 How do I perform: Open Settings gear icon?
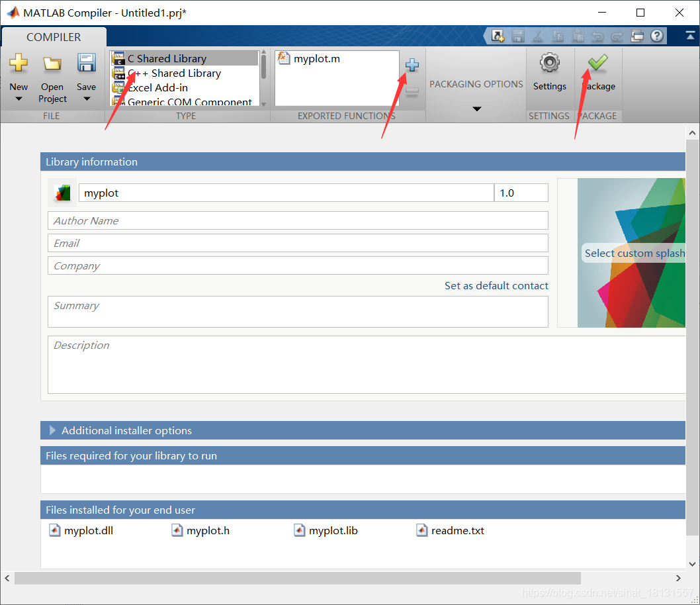click(x=550, y=63)
